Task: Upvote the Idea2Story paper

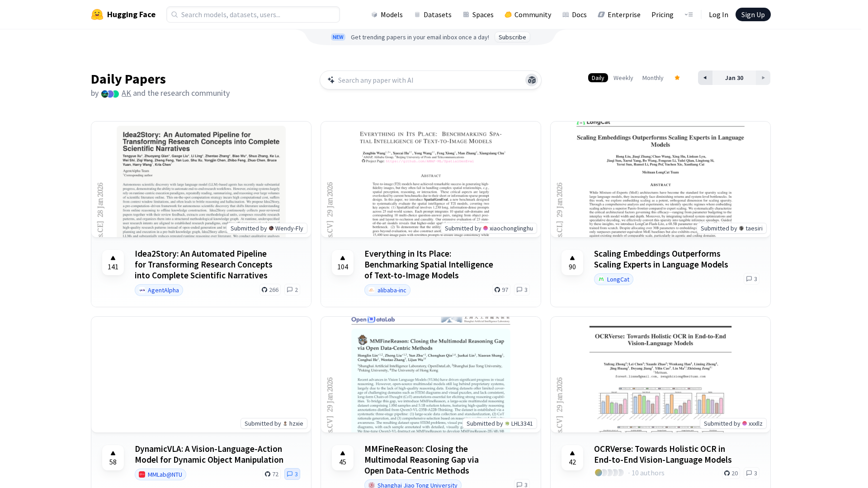Action: coord(113,263)
